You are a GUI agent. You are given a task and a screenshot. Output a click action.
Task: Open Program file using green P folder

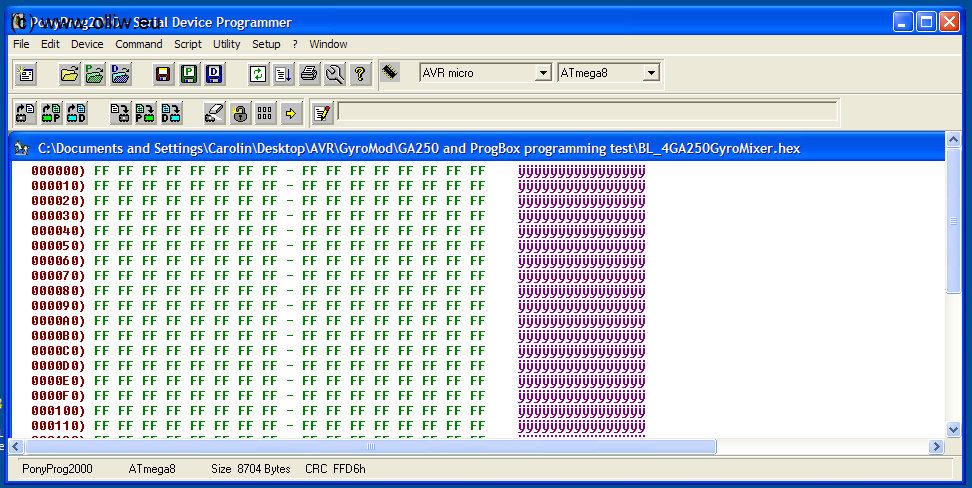[x=95, y=73]
